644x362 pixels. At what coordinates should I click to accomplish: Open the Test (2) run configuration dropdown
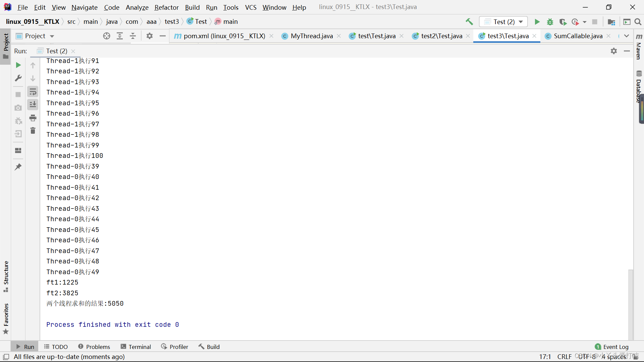point(503,22)
